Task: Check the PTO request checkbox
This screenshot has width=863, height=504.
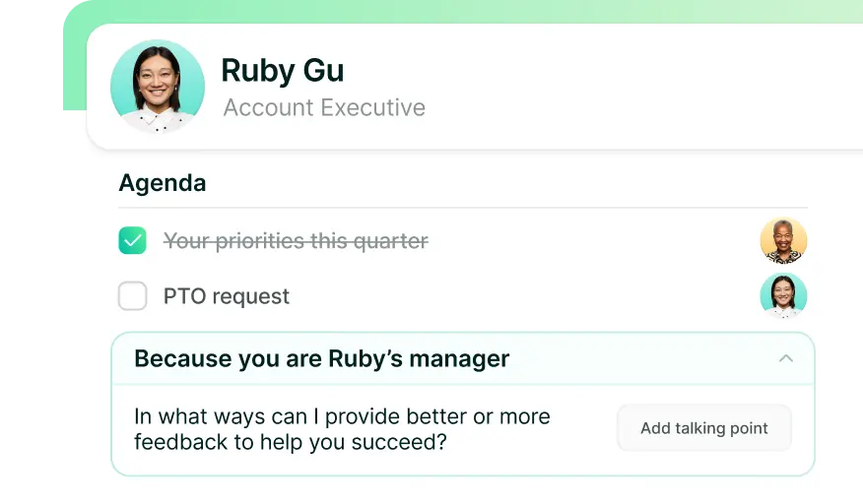Action: pyautogui.click(x=132, y=296)
